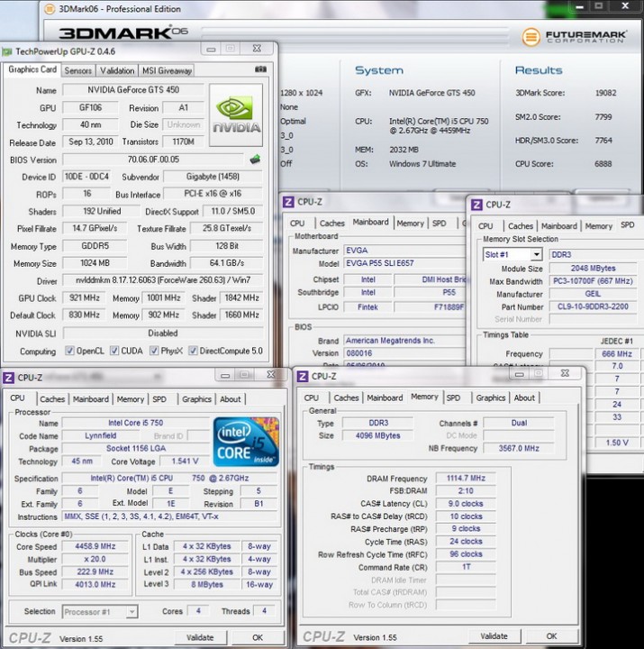The width and height of the screenshot is (644, 649).
Task: Click the driver version field in GPU-Z
Action: 162,280
